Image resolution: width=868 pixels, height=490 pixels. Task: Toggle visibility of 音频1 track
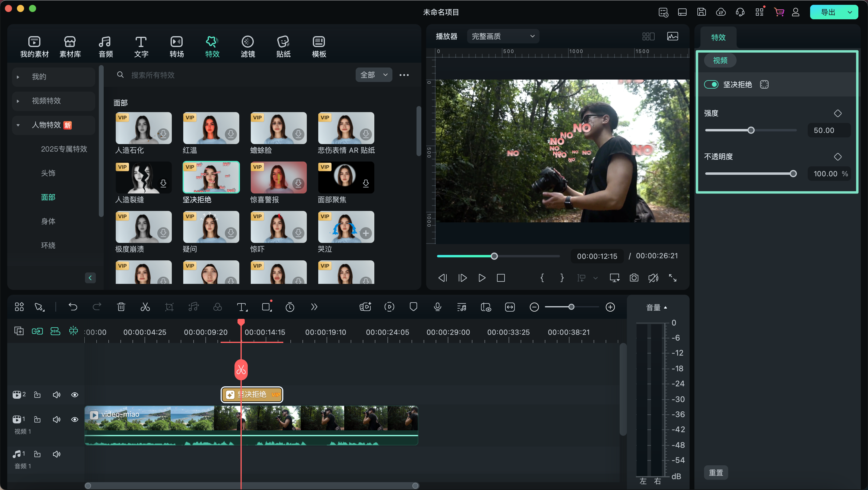(56, 454)
